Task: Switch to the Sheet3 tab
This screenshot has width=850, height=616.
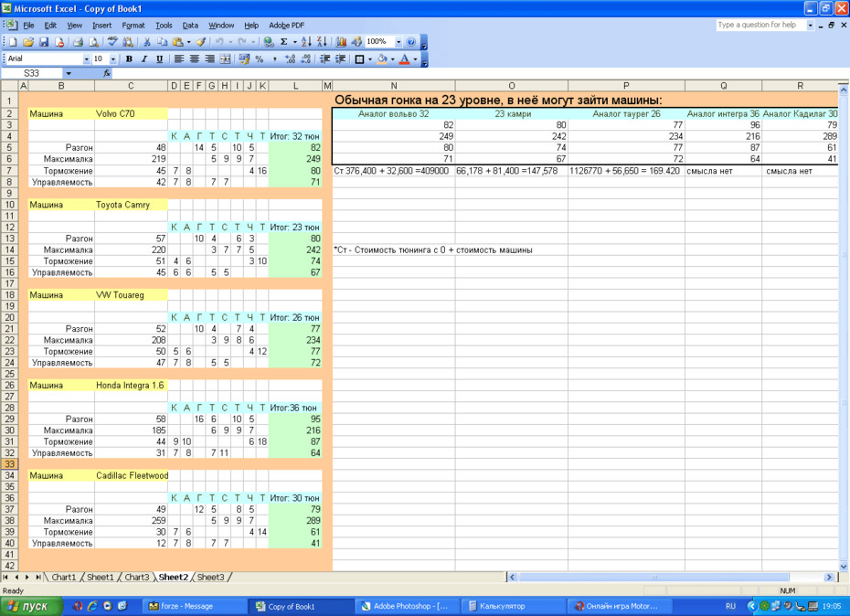Action: pos(210,577)
